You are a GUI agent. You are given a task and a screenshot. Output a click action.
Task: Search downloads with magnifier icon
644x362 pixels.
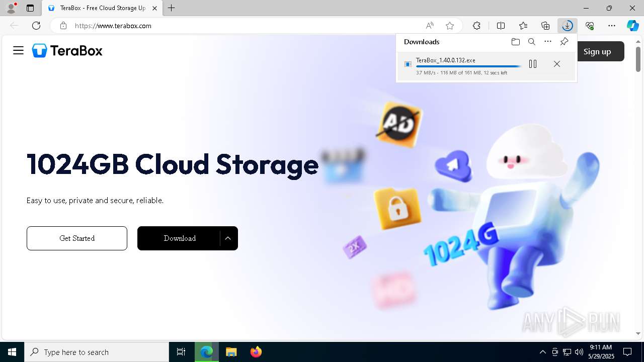532,42
